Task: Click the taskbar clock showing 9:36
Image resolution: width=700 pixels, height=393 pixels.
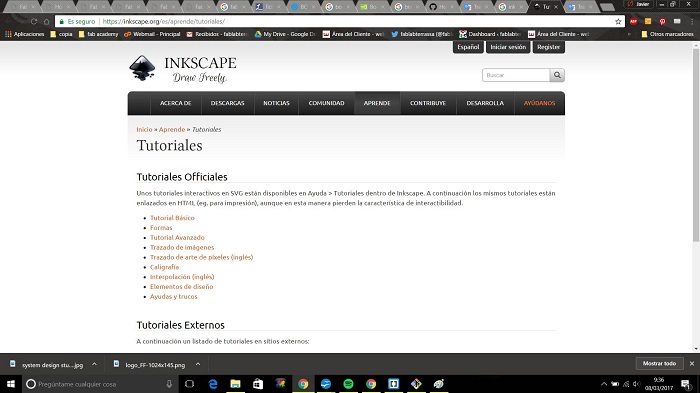Action: coord(659,384)
